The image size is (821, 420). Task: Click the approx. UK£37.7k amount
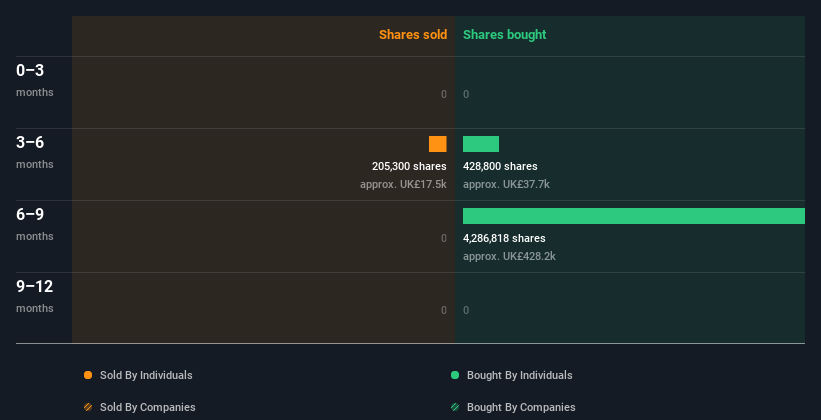pyautogui.click(x=506, y=184)
